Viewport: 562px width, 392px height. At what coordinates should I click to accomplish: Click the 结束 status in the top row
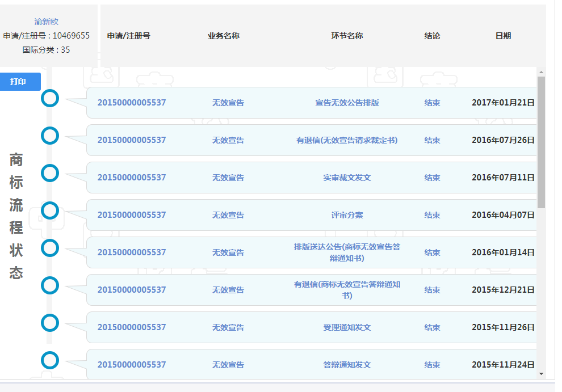[433, 103]
